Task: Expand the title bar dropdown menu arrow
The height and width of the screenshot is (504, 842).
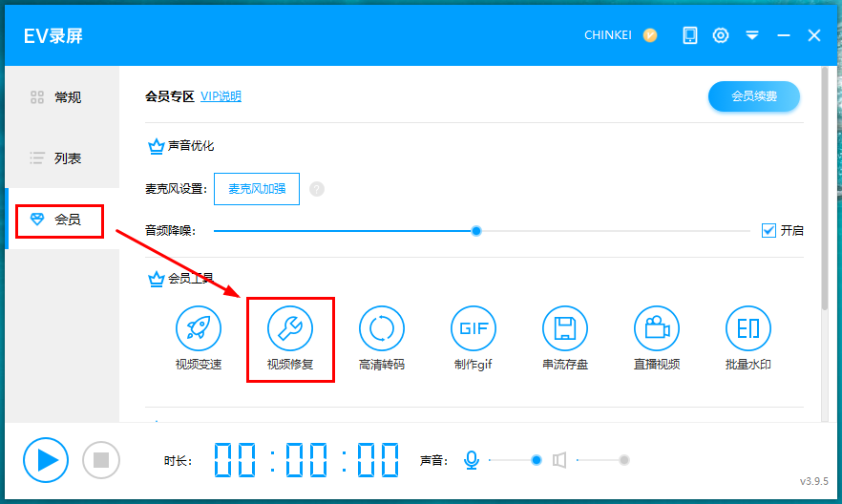Action: [x=752, y=35]
